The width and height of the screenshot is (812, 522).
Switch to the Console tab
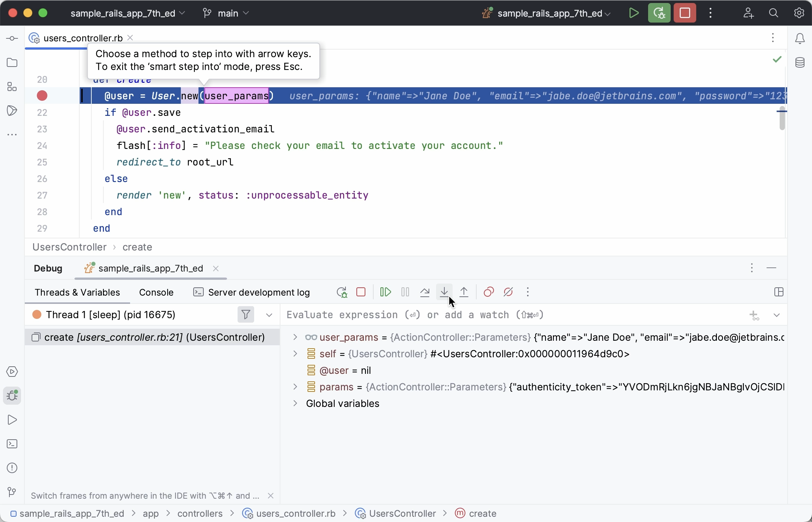[156, 293]
